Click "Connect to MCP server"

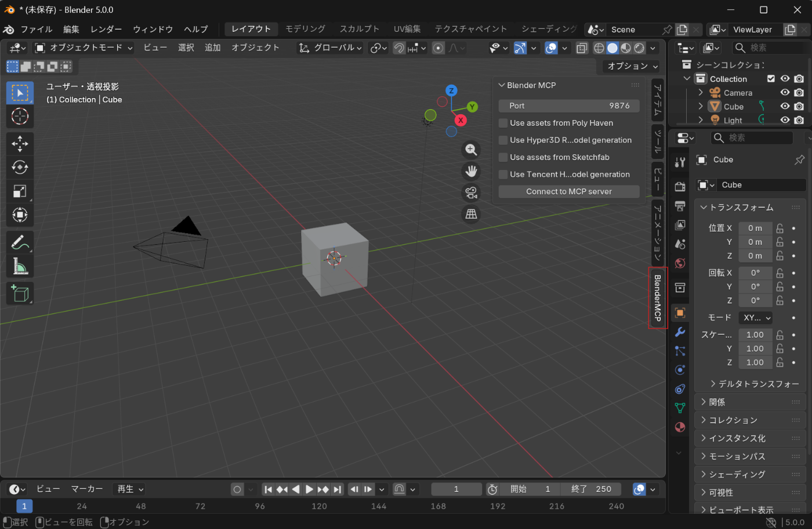[x=568, y=191]
